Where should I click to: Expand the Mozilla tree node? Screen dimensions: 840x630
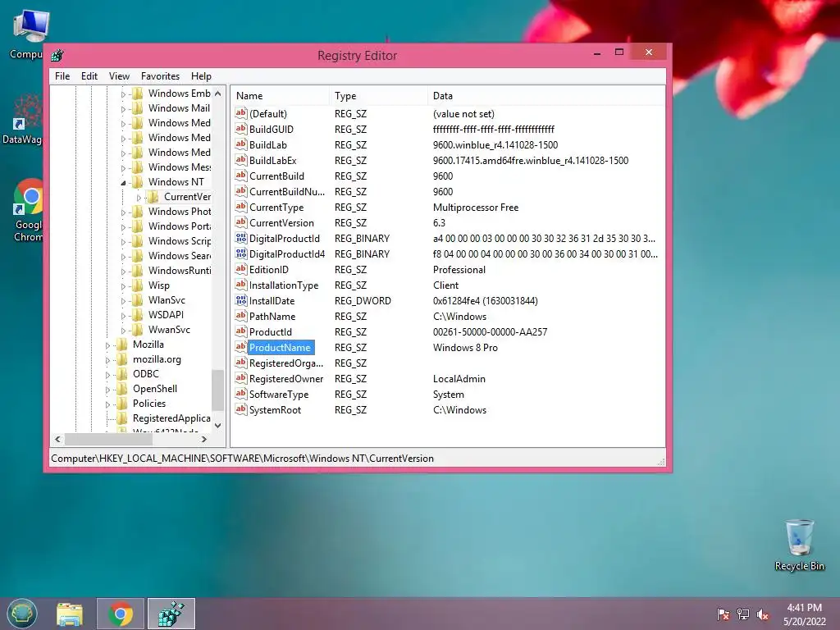click(107, 345)
